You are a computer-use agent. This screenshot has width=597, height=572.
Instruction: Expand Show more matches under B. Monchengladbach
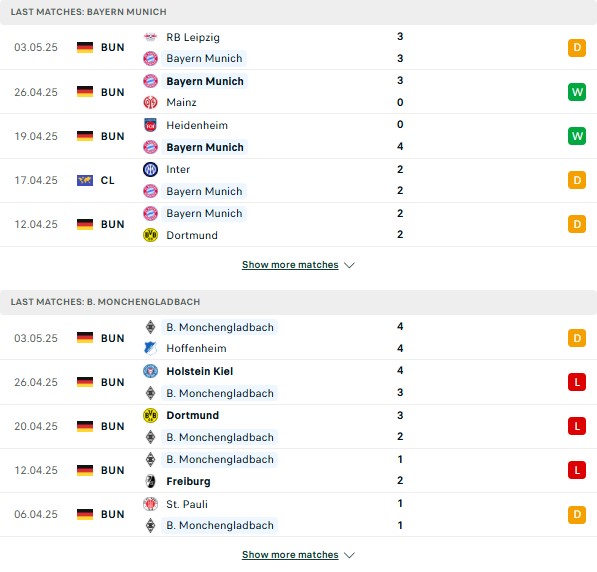(290, 554)
